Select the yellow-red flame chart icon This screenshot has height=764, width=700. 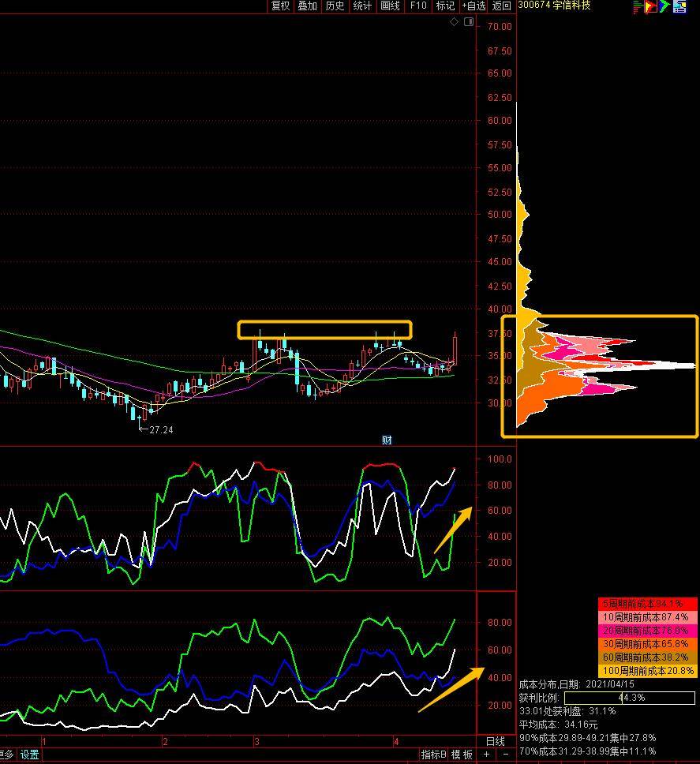coord(651,7)
